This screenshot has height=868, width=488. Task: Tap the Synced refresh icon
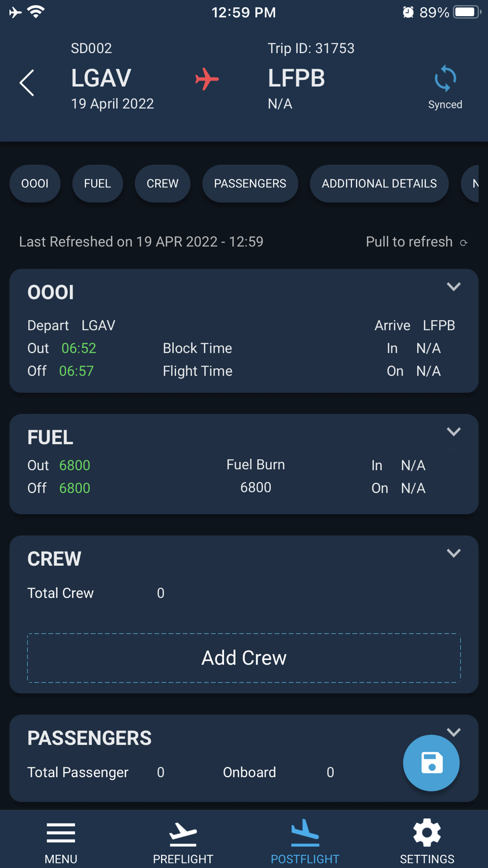tap(445, 79)
